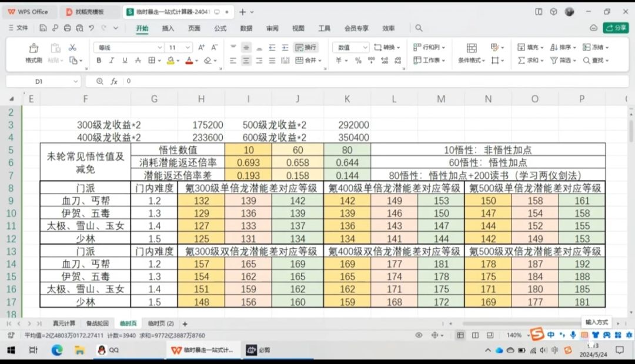Open the 工作表 worksheet menu
635x364 pixels.
point(429,61)
